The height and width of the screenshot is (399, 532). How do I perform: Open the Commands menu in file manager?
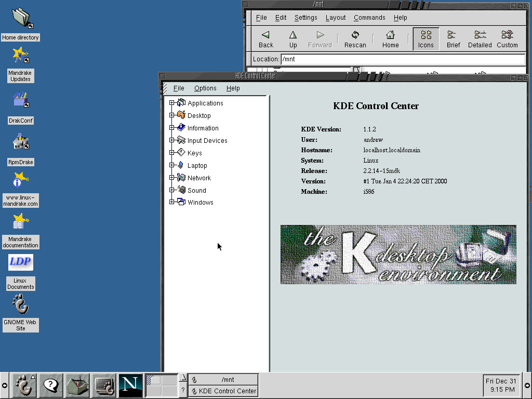(369, 17)
